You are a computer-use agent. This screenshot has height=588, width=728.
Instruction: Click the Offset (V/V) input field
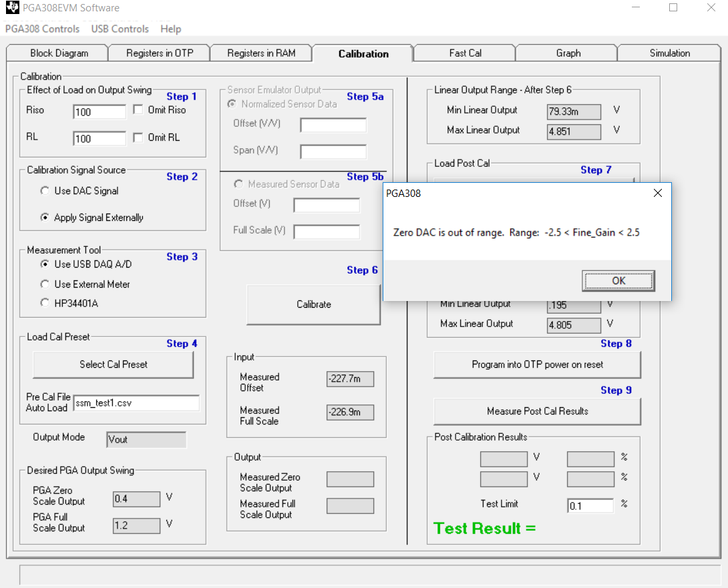pyautogui.click(x=333, y=125)
